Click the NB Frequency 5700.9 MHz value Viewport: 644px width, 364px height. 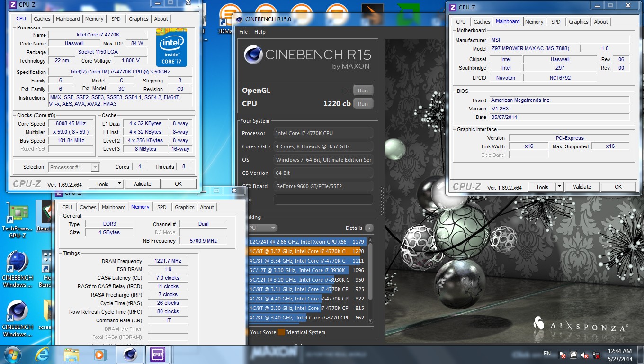(x=203, y=241)
